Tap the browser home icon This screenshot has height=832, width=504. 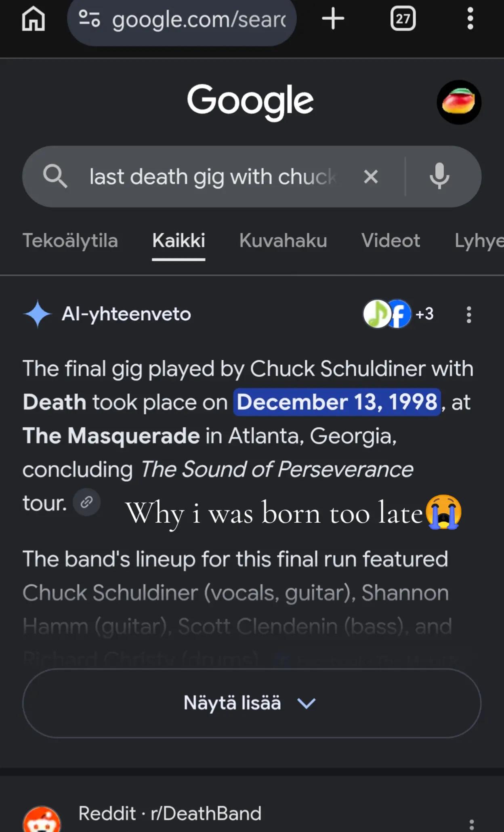pyautogui.click(x=33, y=19)
